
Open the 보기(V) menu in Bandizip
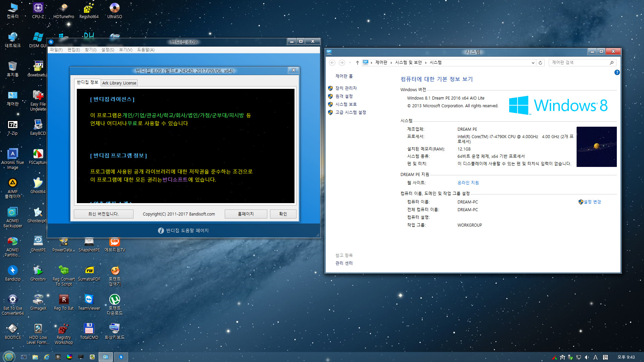coord(126,50)
